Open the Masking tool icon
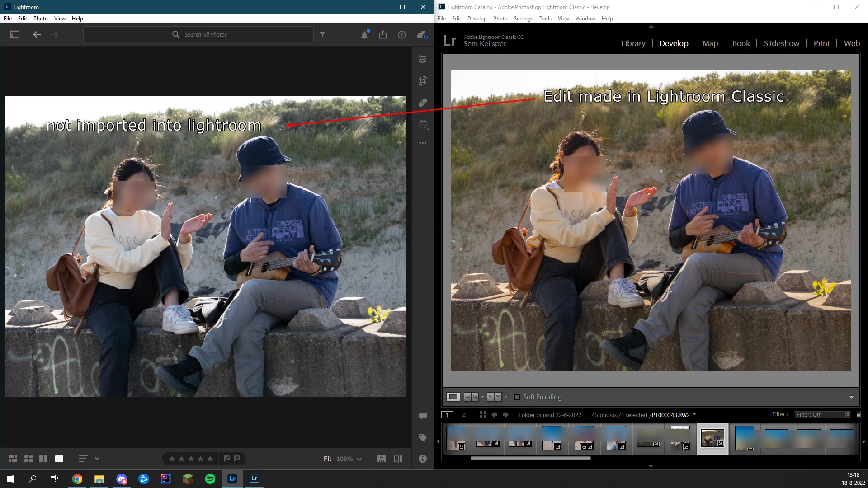 pos(422,124)
